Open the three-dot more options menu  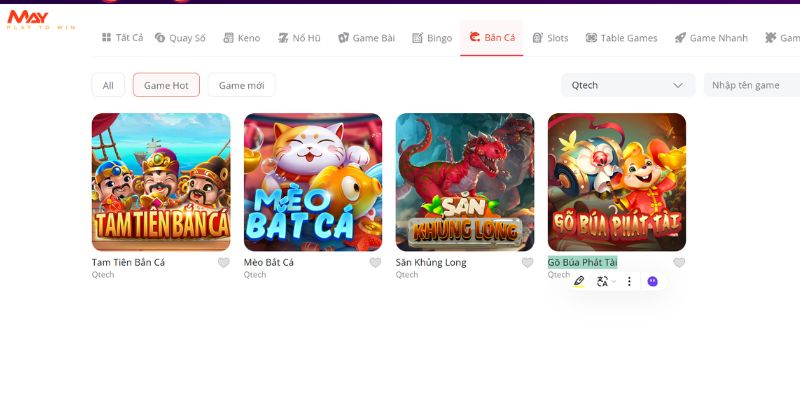[x=629, y=282]
